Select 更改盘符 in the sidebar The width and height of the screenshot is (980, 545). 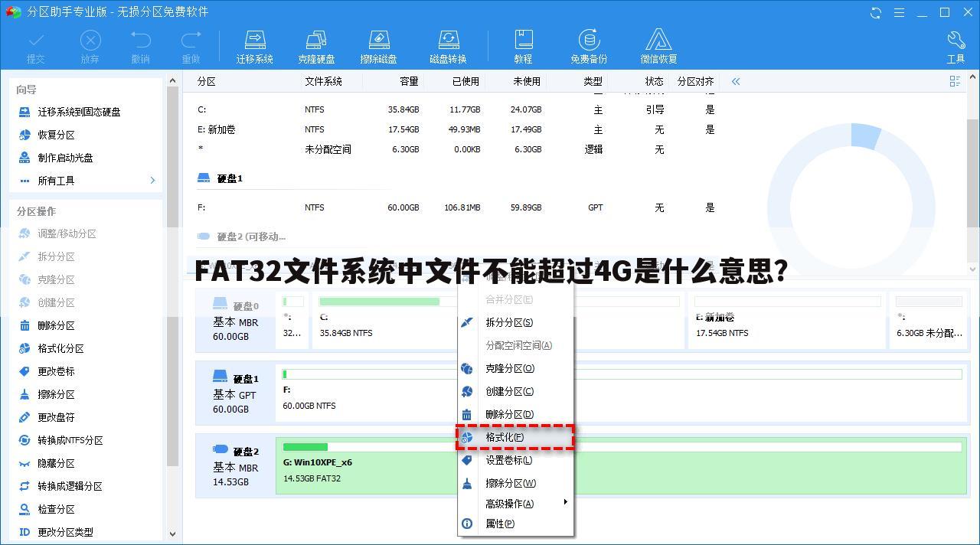56,417
